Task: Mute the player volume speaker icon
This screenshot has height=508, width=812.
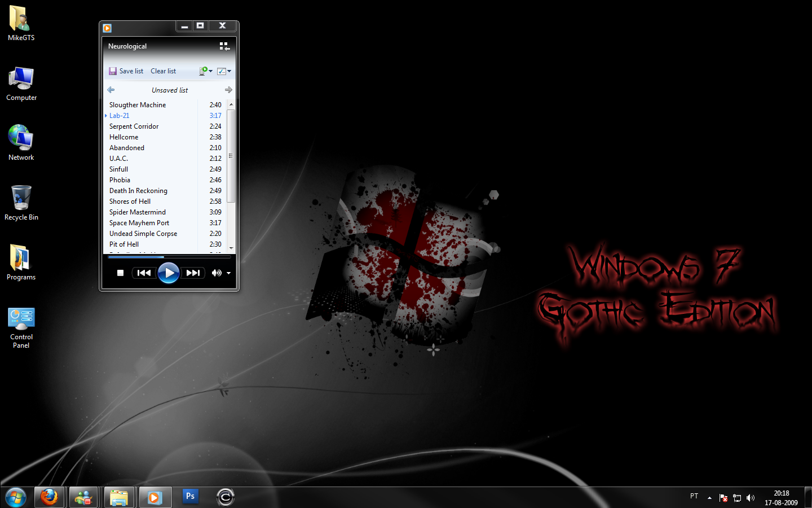Action: (216, 273)
